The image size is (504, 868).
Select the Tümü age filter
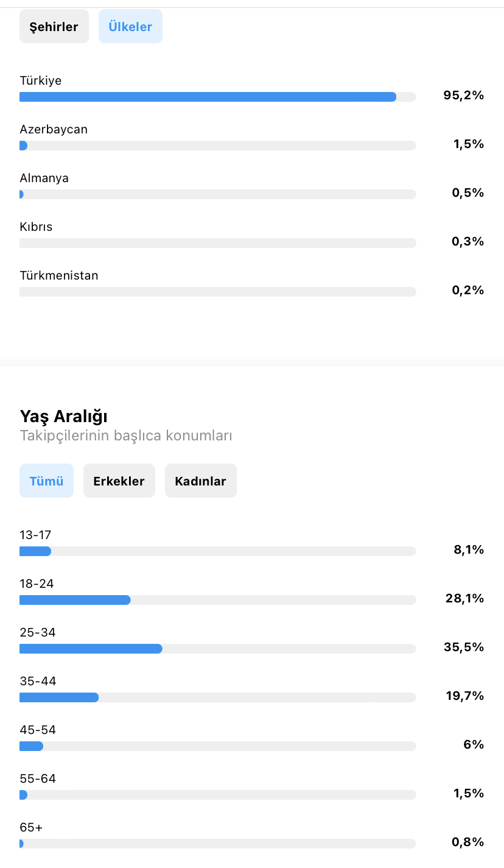click(x=46, y=481)
